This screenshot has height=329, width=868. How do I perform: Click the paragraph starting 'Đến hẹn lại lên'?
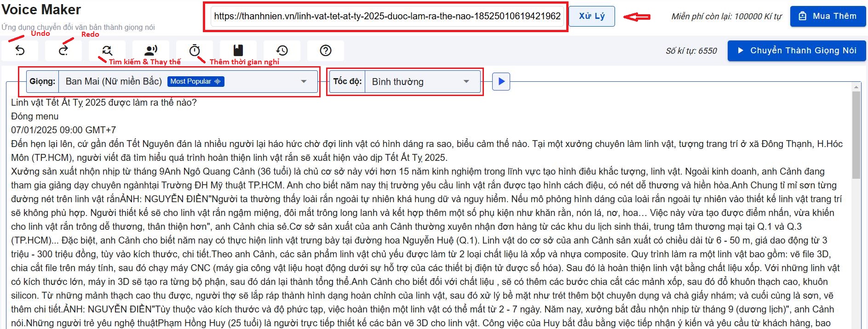click(427, 151)
